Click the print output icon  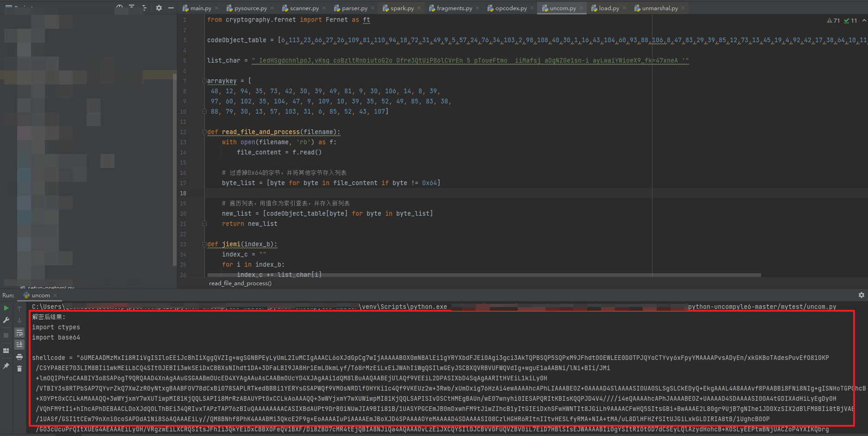coord(19,357)
